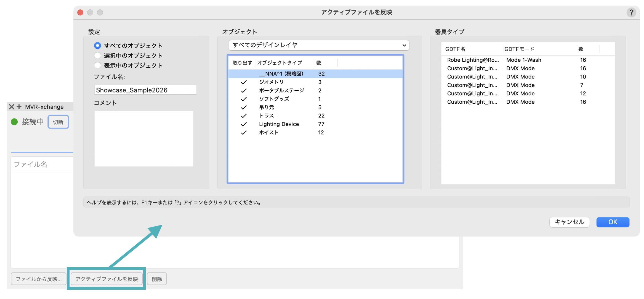Viewport: 644px width, 299px height.
Task: Toggle checkmark for ホイスト row
Action: point(243,133)
